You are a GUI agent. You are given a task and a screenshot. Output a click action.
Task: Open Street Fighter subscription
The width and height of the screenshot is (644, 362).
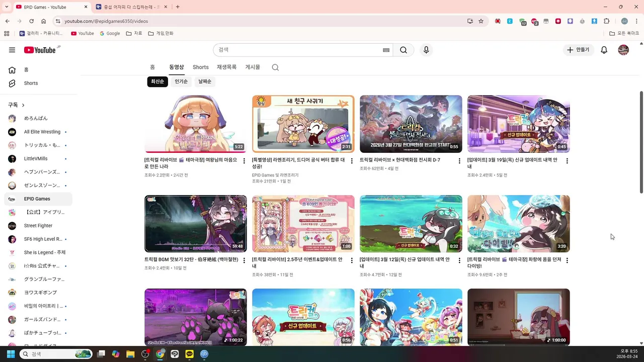click(x=39, y=226)
